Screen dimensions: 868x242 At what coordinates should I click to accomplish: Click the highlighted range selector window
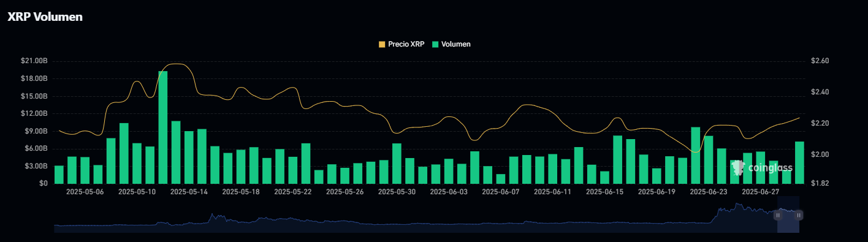tap(788, 214)
